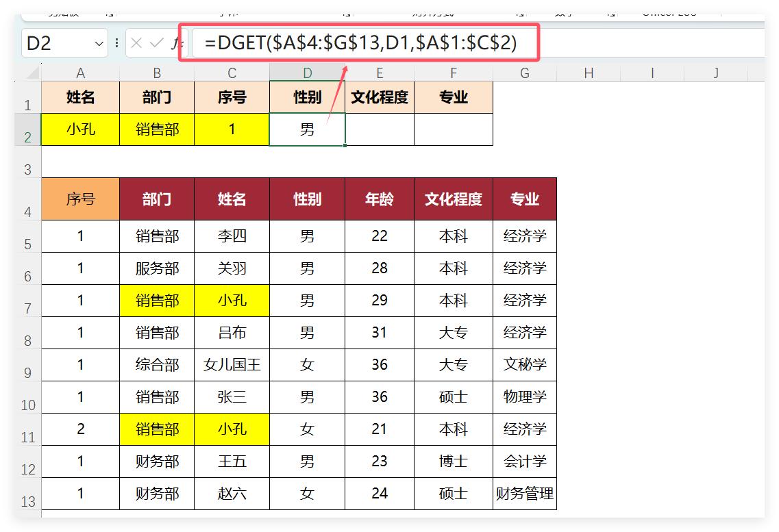
Task: Click the cell with 博士
Action: point(454,461)
